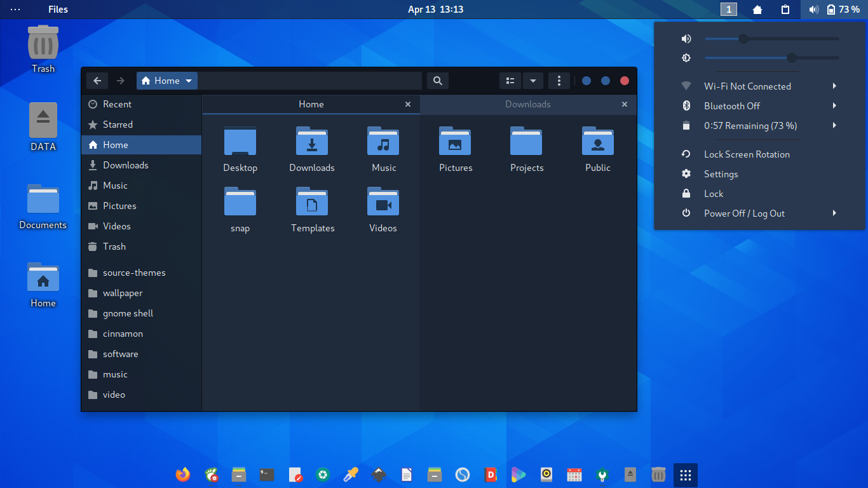Select the Downloads folder in file grid

coord(312,141)
